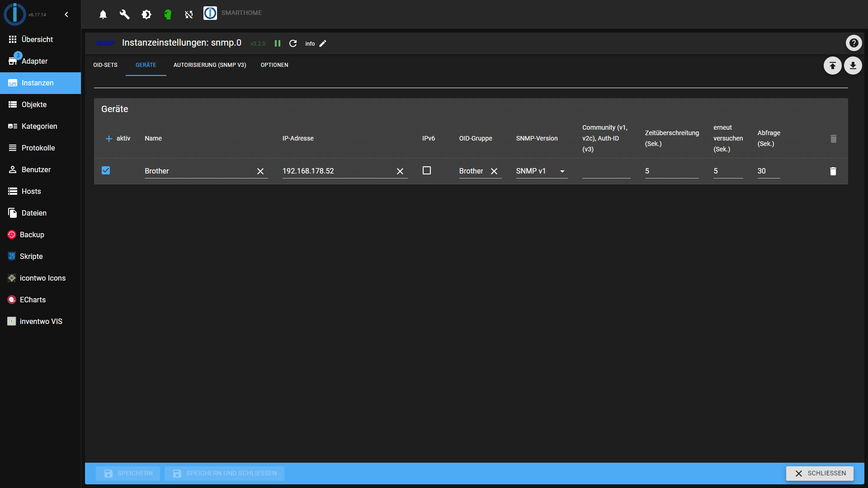Toggle the theme brightness icon

tap(146, 14)
